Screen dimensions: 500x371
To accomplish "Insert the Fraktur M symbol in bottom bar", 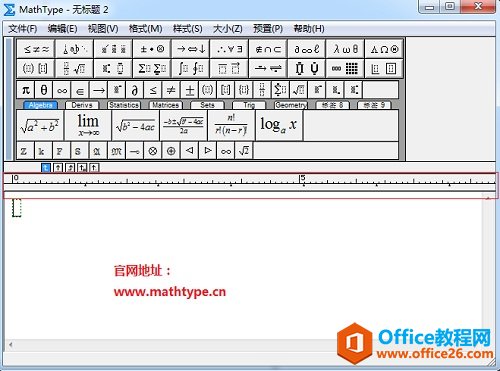I will 116,151.
